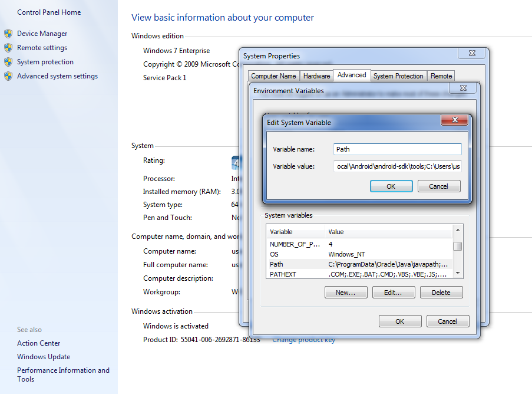
Task: Delete the selected system variable
Action: click(441, 293)
